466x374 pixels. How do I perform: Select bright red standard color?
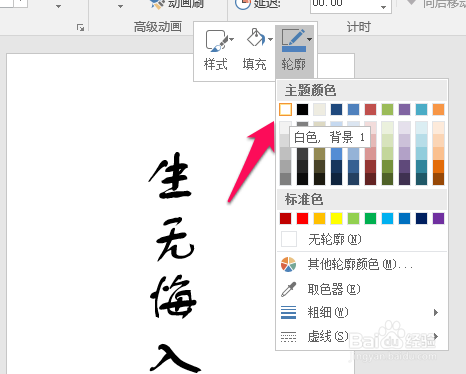coord(303,219)
